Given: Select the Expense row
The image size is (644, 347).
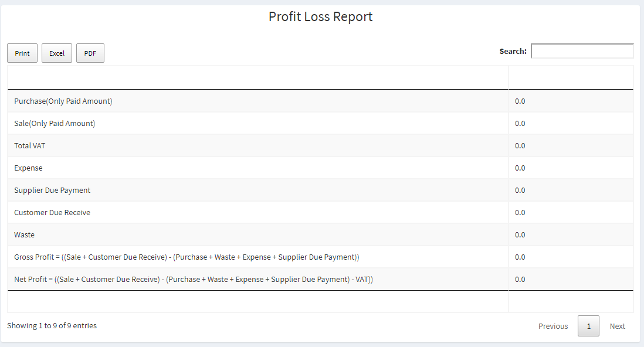Looking at the screenshot, I should [320, 168].
